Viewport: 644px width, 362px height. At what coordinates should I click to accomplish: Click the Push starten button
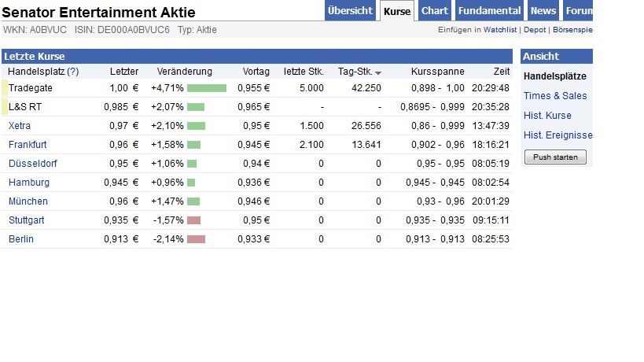tap(555, 157)
